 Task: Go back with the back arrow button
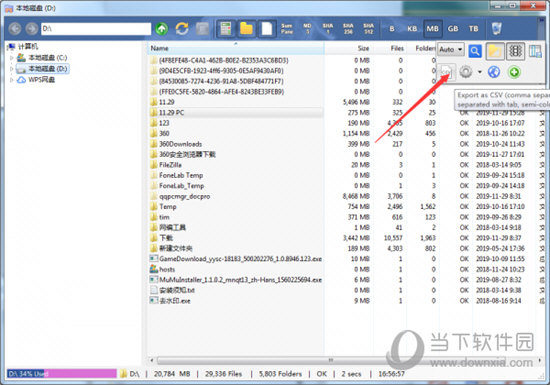pyautogui.click(x=15, y=28)
